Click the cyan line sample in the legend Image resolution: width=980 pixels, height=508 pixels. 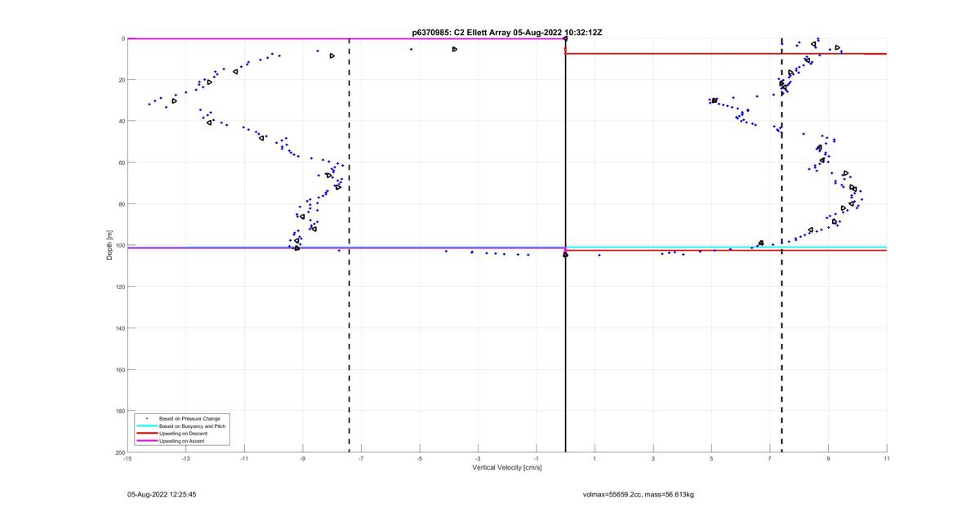[x=147, y=426]
